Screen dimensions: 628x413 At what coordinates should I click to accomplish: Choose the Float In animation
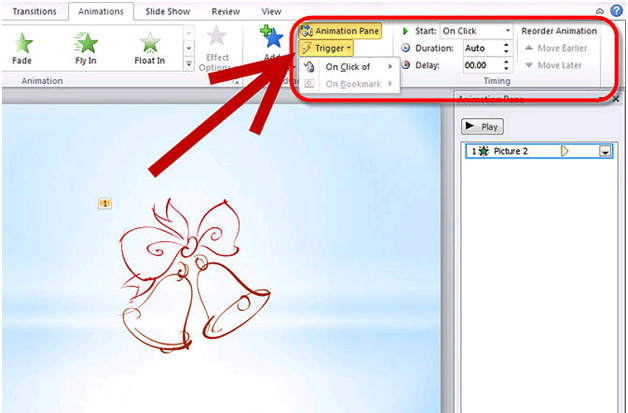150,48
